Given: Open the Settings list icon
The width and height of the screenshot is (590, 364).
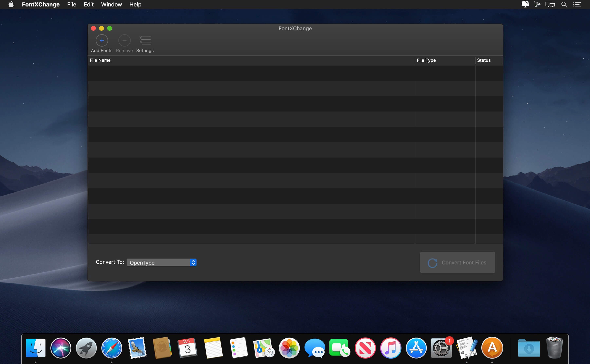Looking at the screenshot, I should (145, 40).
